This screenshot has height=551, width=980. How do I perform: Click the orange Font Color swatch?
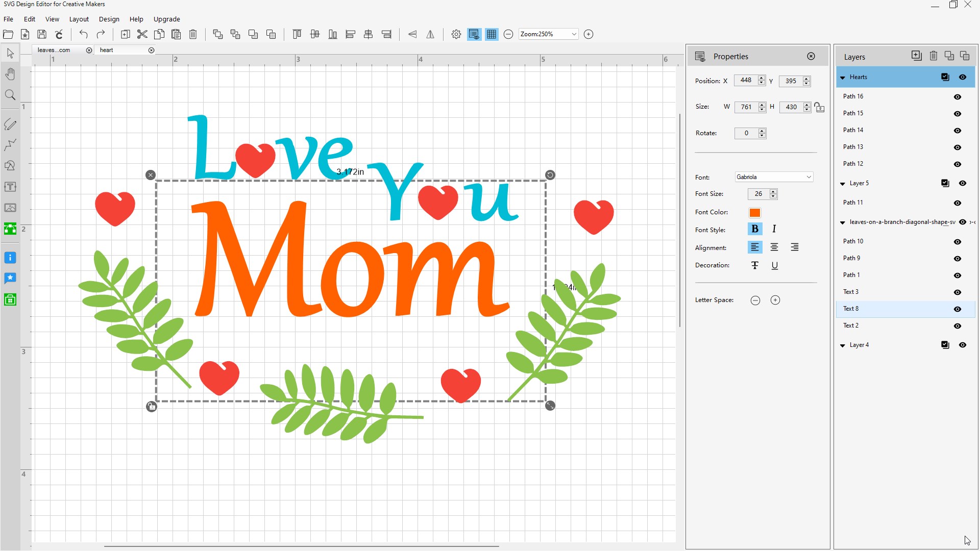pos(754,213)
